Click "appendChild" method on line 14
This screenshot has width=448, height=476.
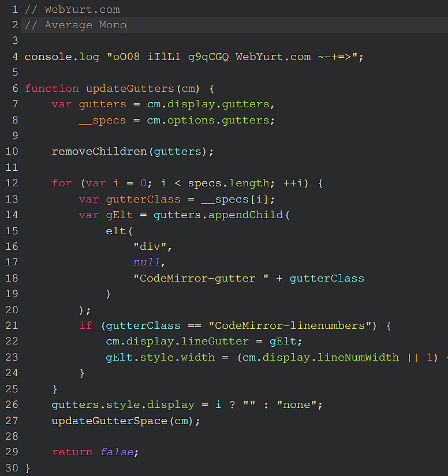[245, 215]
